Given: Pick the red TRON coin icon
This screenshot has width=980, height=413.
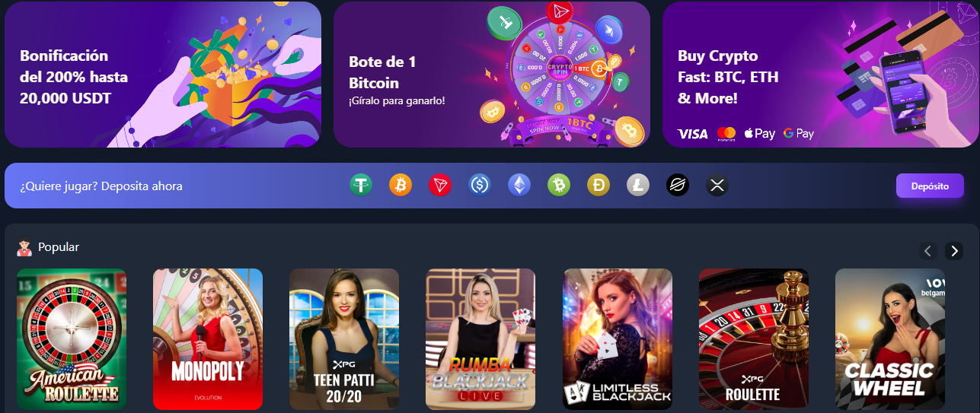Looking at the screenshot, I should pyautogui.click(x=440, y=185).
